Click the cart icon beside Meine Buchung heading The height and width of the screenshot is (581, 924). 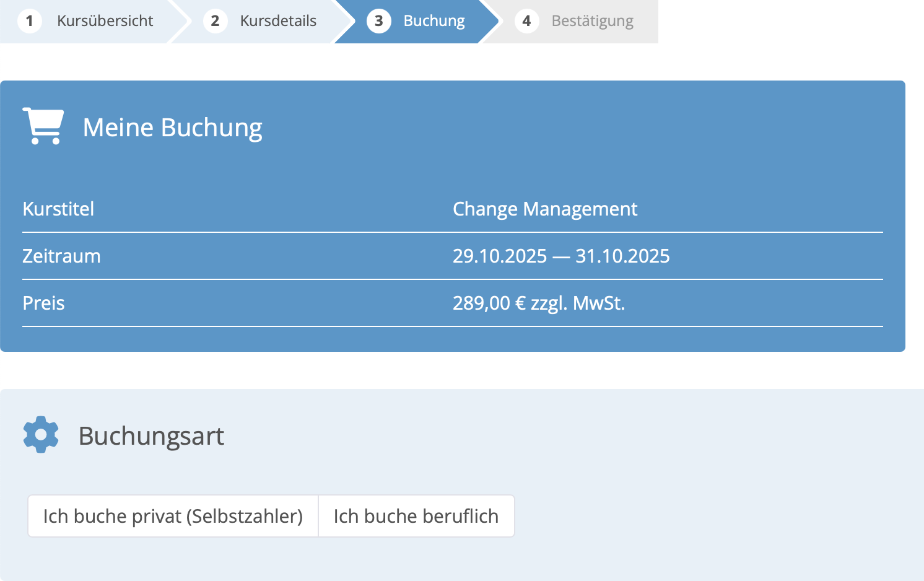43,126
